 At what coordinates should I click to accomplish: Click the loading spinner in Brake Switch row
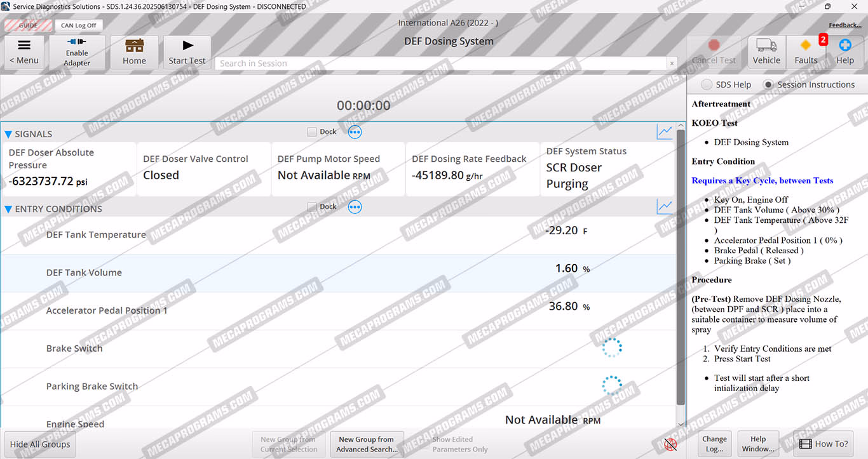(612, 347)
